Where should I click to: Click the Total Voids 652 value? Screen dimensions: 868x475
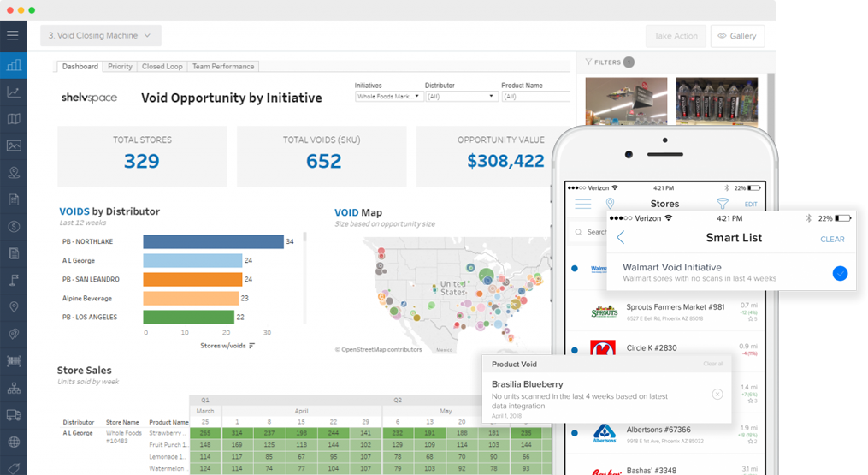(x=324, y=161)
